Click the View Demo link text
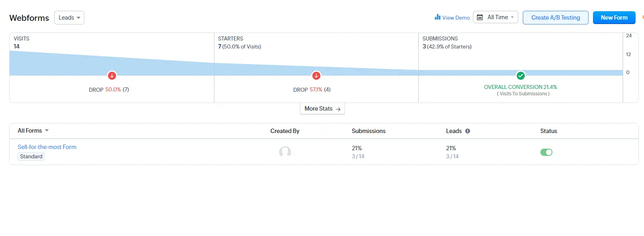The width and height of the screenshot is (644, 236). point(456,18)
